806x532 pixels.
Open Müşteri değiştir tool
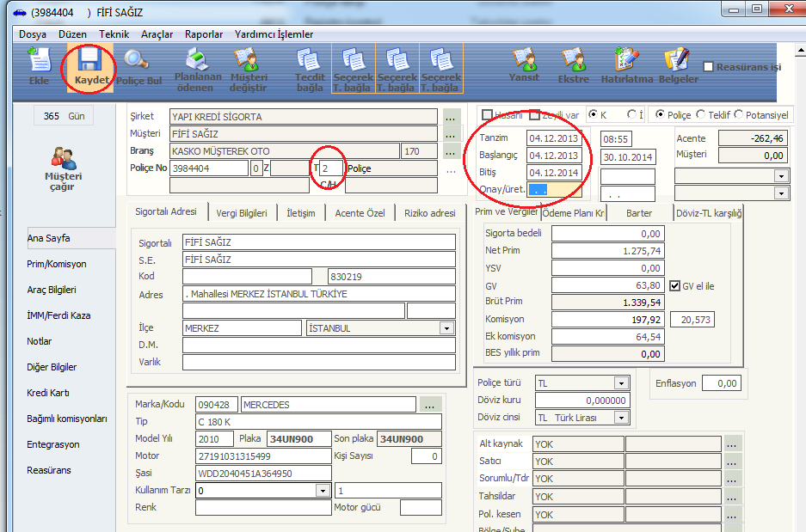[x=248, y=70]
